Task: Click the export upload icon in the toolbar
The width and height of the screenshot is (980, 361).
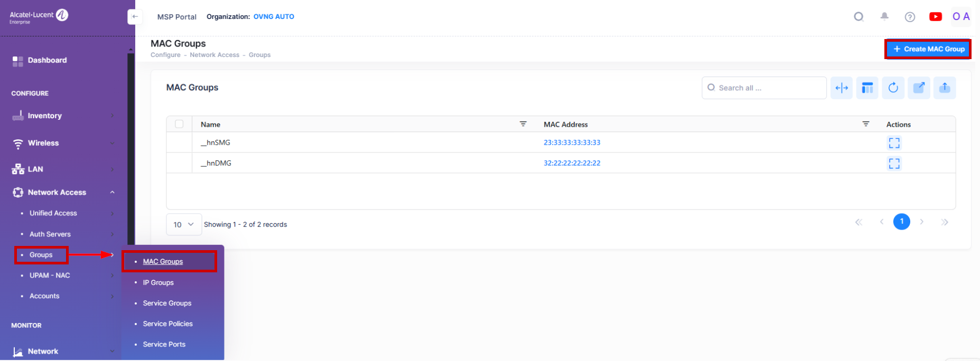Action: 945,88
